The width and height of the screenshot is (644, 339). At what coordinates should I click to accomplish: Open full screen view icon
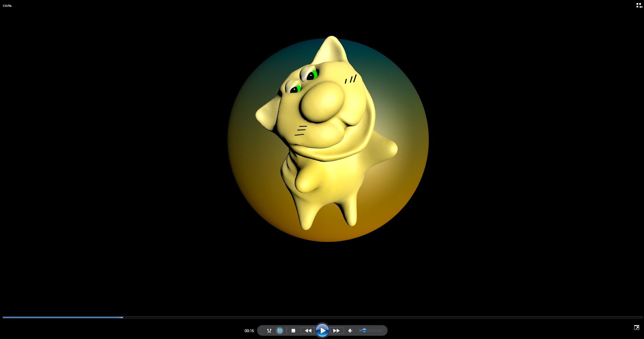(637, 327)
